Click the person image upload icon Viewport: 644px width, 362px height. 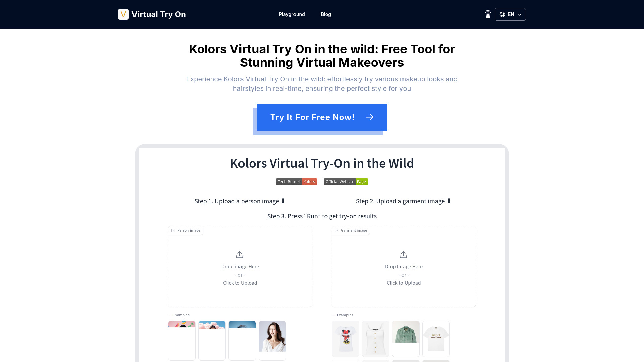point(240,255)
